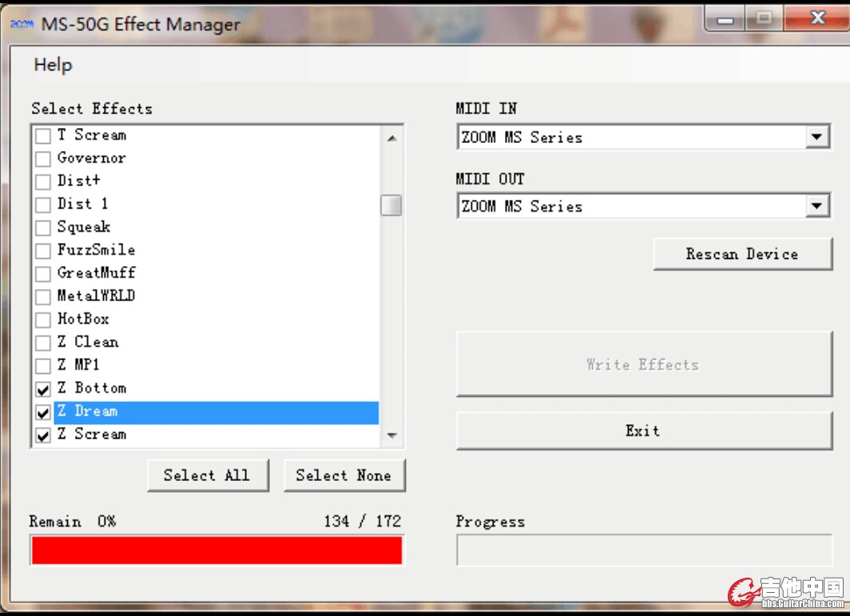Image resolution: width=850 pixels, height=616 pixels.
Task: Click the MIDI IN ZOOM MS Series field
Action: click(643, 137)
